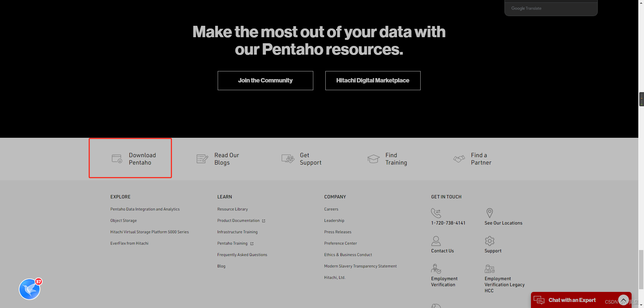Open the Leadership link
The height and width of the screenshot is (308, 644).
[x=334, y=221]
